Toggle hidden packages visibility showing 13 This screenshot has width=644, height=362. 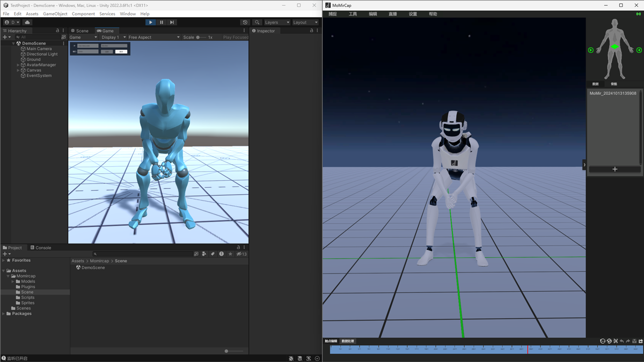[x=241, y=254]
